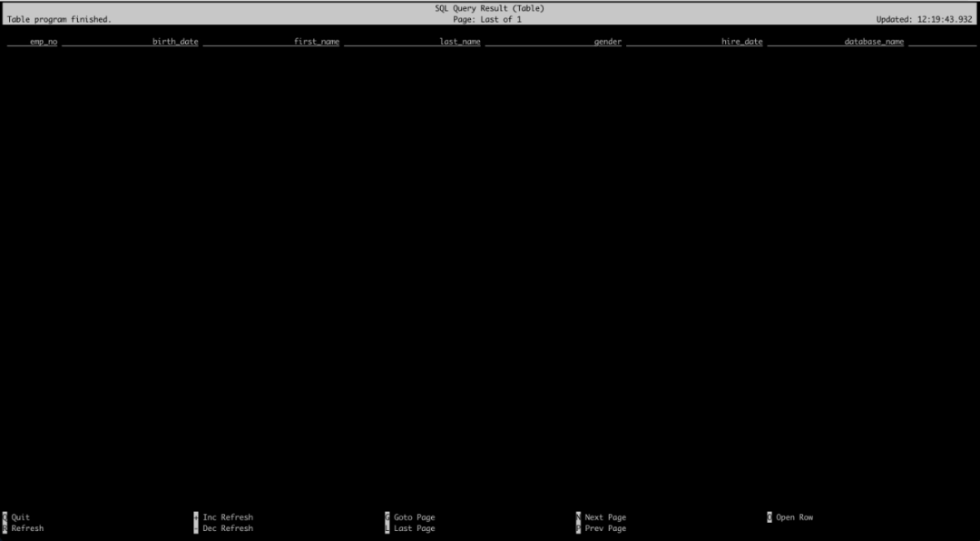
Task: Click the O key icon beside Open Row
Action: (769, 516)
